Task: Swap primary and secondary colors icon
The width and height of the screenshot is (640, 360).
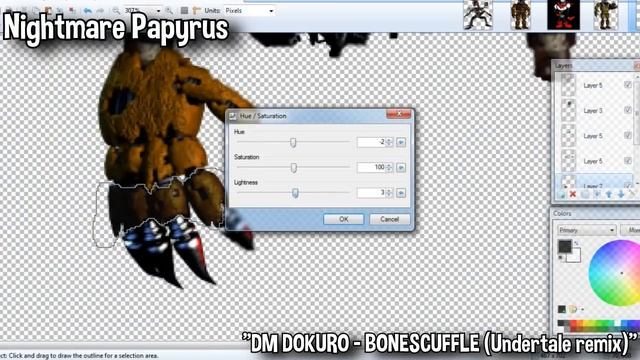Action: pos(576,244)
